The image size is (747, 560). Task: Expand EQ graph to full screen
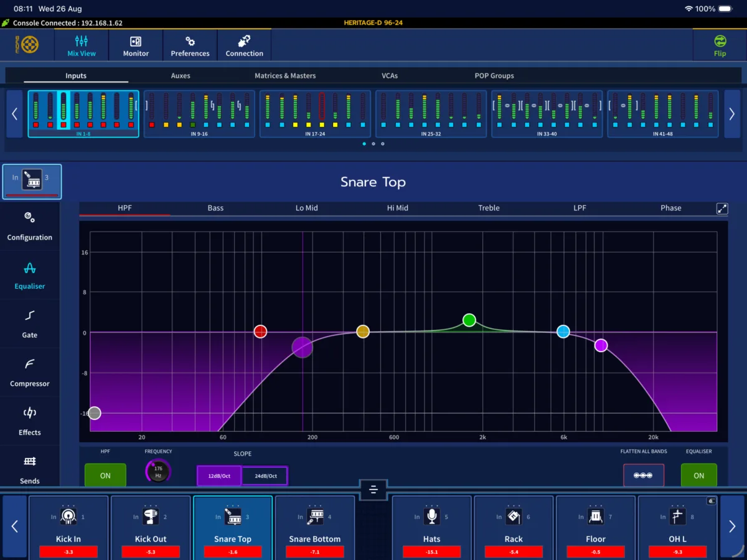722,209
